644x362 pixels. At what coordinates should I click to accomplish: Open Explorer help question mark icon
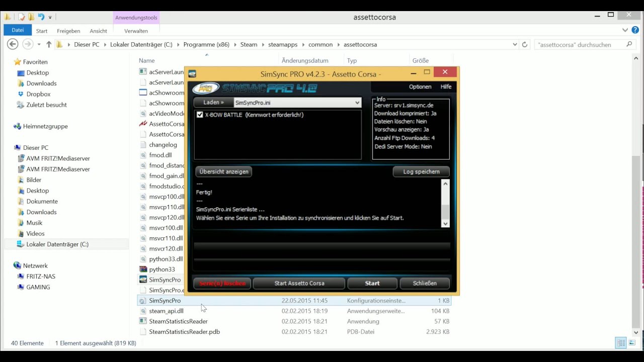coord(635,30)
